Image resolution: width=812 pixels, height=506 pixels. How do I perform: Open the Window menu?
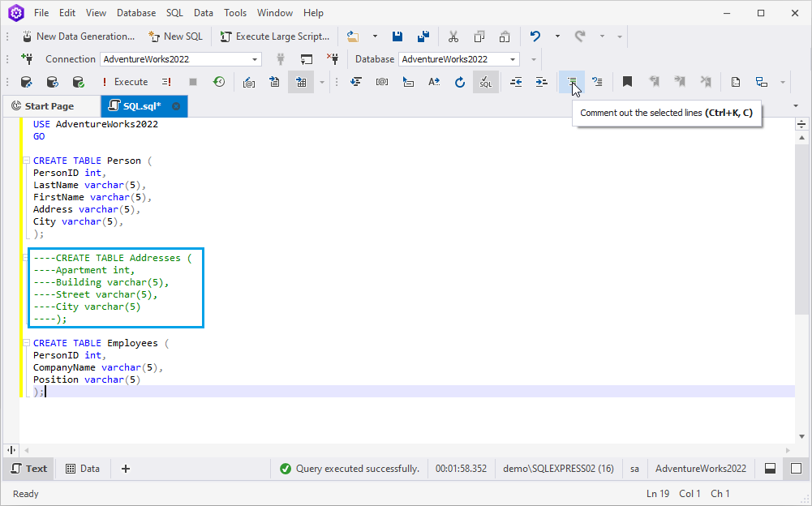275,13
